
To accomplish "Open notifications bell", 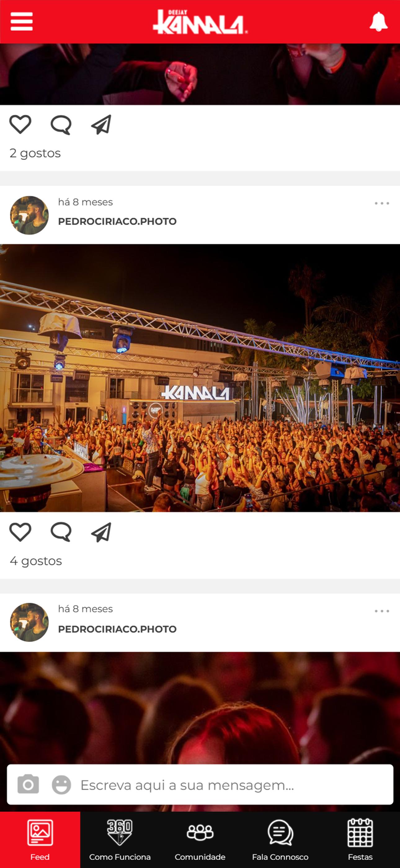I will 379,21.
